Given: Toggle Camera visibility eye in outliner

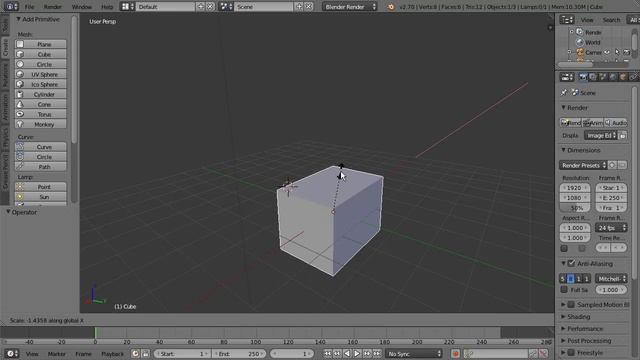Looking at the screenshot, I should tap(607, 52).
